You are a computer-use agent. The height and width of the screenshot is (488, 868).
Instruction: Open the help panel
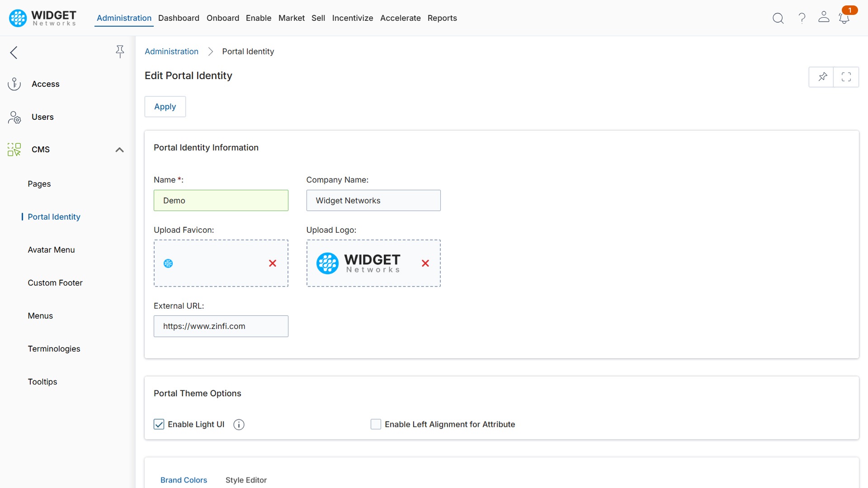(801, 18)
